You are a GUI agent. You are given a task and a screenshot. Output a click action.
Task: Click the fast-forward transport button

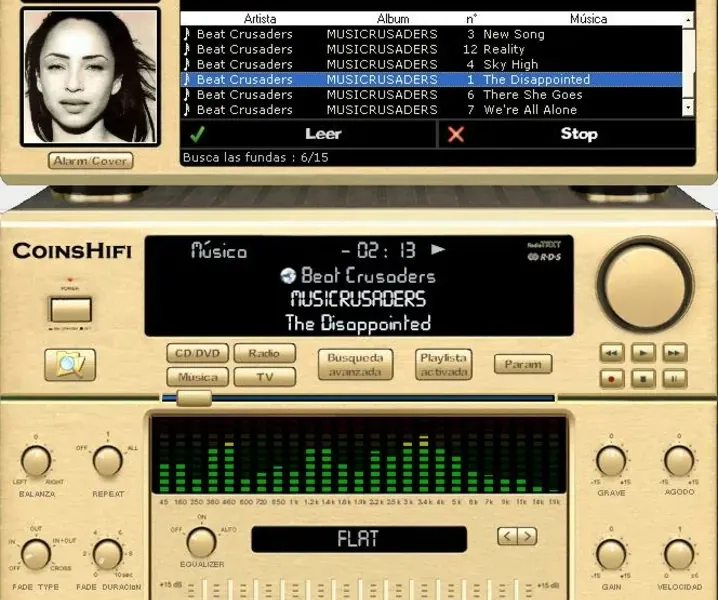(674, 353)
